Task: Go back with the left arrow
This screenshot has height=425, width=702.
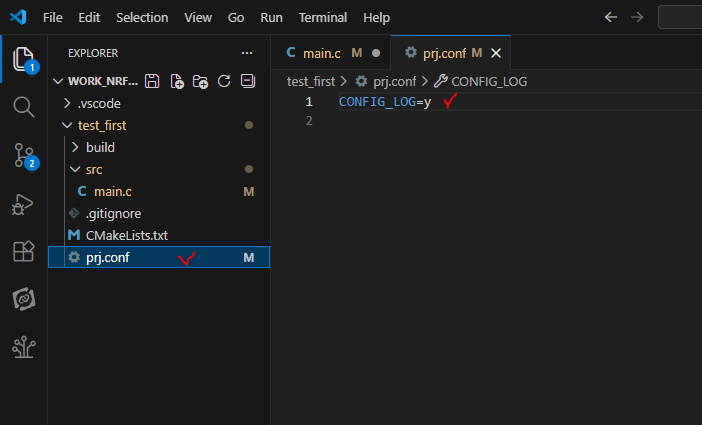Action: 611,17
